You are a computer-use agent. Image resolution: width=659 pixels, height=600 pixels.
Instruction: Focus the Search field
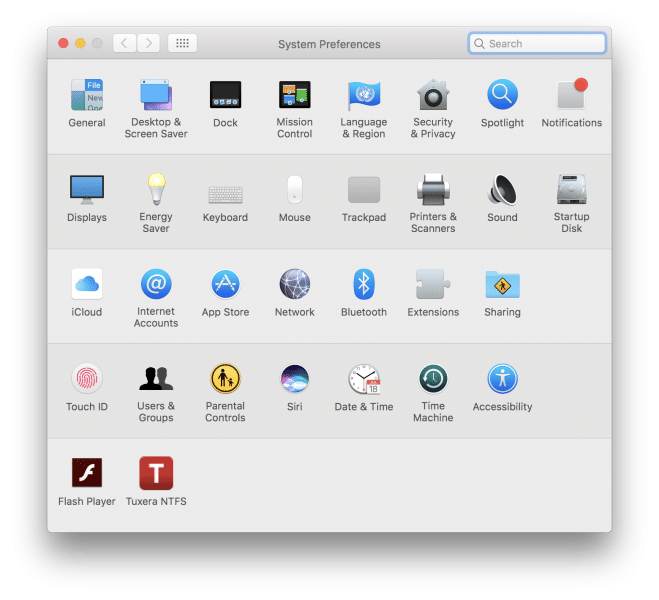pyautogui.click(x=537, y=43)
